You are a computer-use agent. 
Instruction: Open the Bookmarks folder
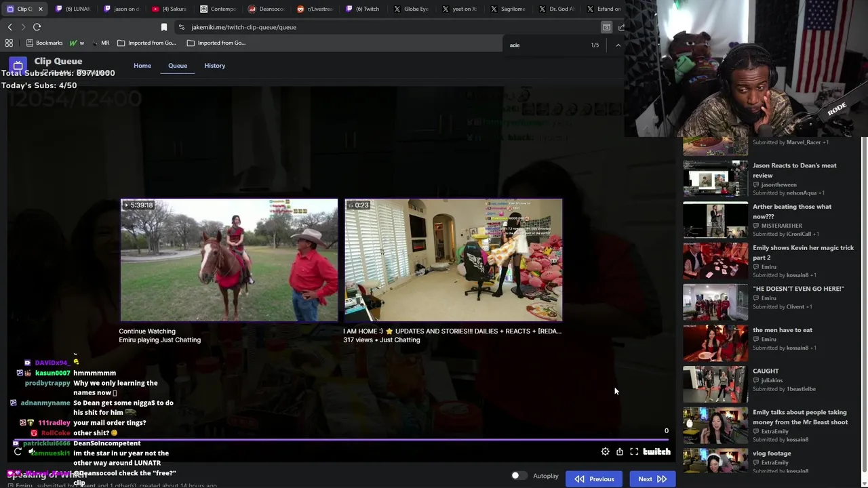[x=44, y=43]
